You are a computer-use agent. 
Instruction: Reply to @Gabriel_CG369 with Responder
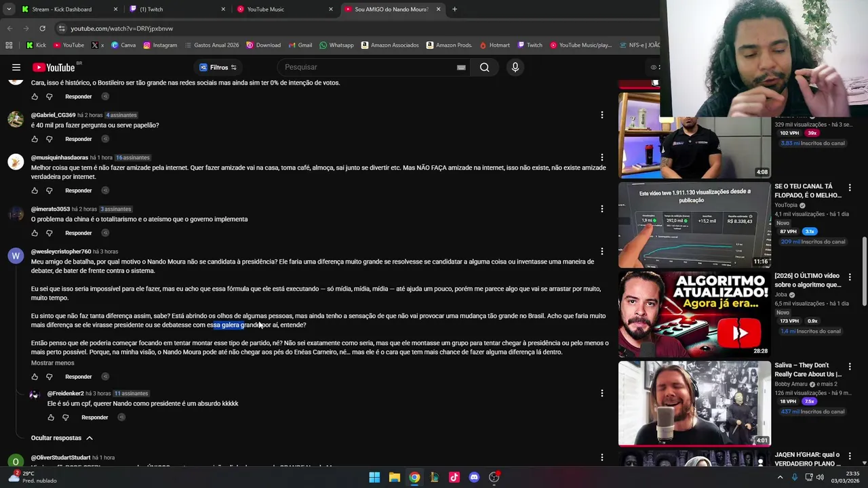point(78,139)
